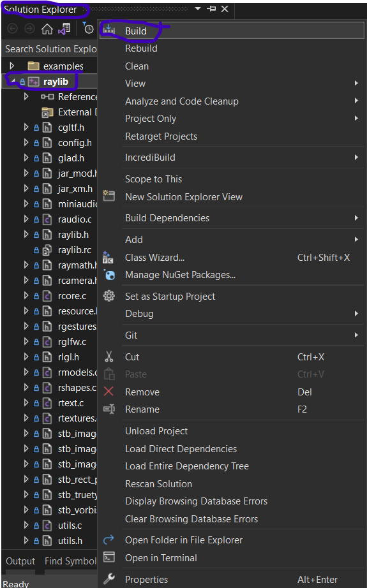Click the External Dependencies folder icon
The width and height of the screenshot is (367, 588).
47,112
